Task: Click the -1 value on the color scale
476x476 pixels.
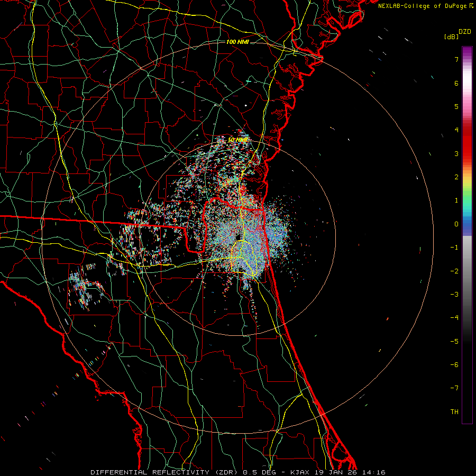Action: click(454, 248)
